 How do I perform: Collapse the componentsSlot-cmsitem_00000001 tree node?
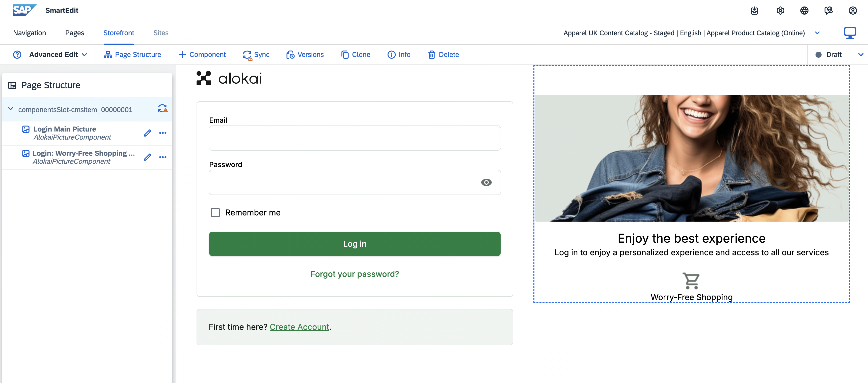11,109
